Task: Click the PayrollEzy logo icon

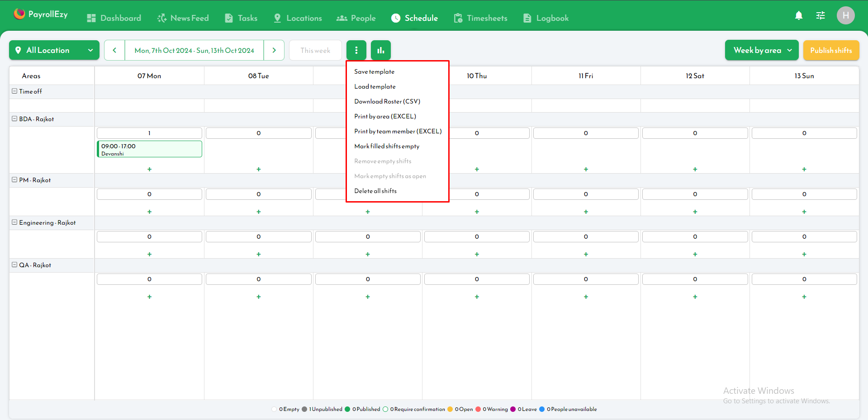Action: (x=19, y=14)
